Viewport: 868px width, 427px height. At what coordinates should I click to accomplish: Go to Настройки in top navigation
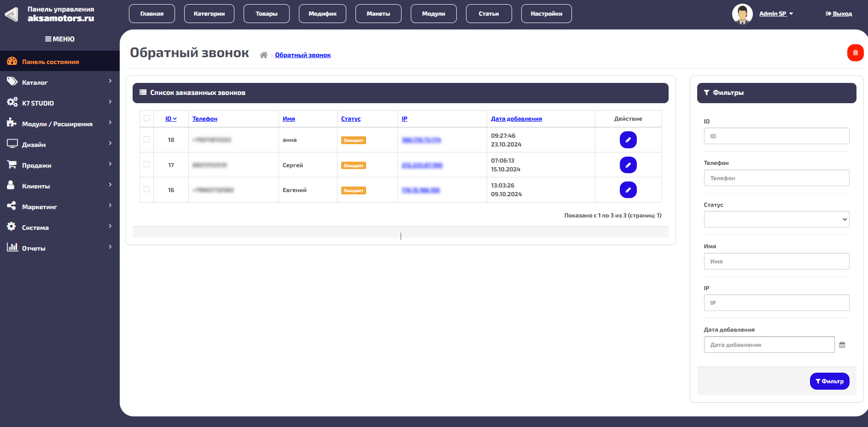(x=546, y=14)
